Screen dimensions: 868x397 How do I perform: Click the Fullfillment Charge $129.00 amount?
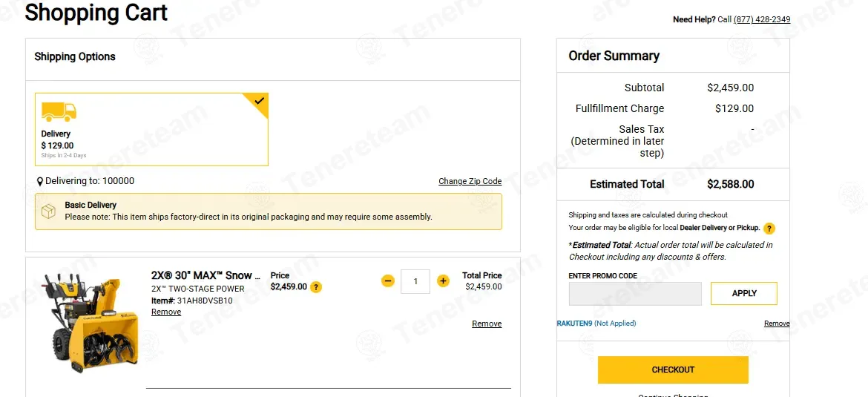coord(734,108)
